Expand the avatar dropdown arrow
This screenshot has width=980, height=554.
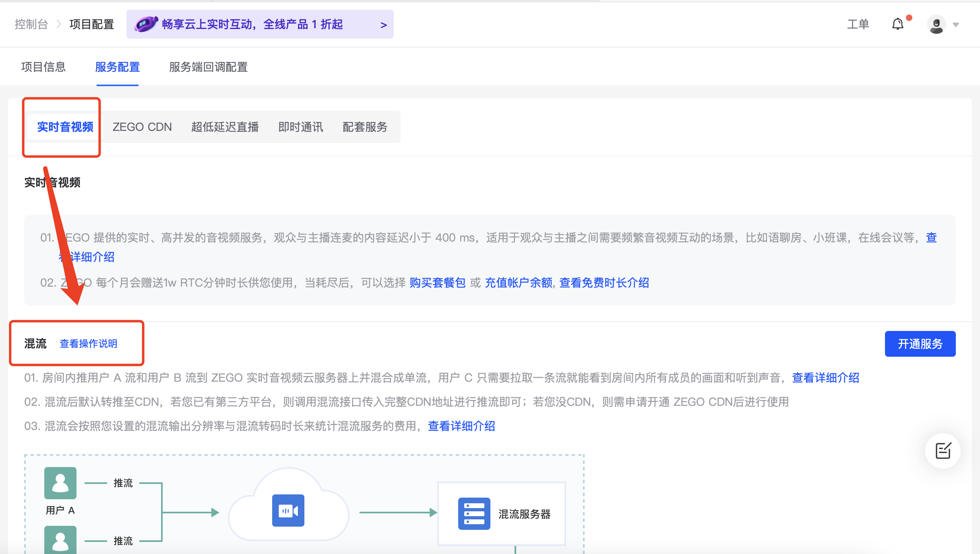point(955,25)
